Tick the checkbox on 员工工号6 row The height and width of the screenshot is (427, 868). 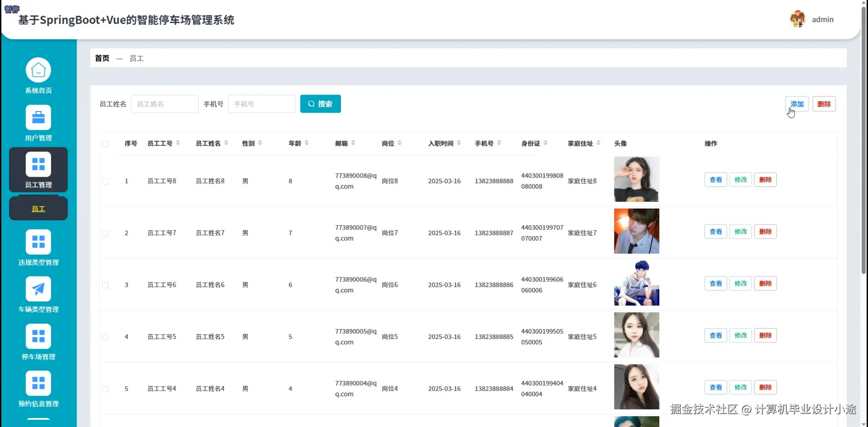[105, 285]
